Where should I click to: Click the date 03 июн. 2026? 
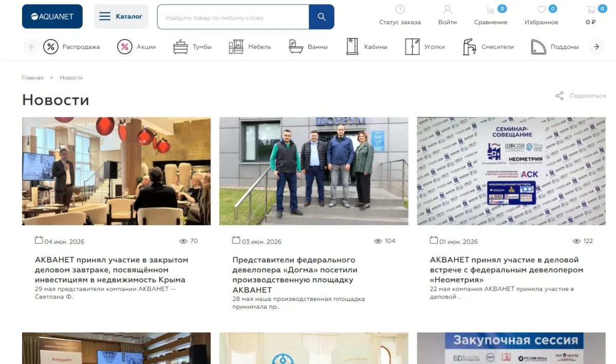coord(262,241)
